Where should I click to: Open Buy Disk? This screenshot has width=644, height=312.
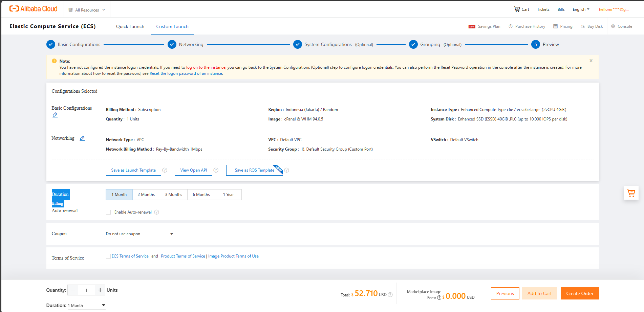pyautogui.click(x=592, y=26)
